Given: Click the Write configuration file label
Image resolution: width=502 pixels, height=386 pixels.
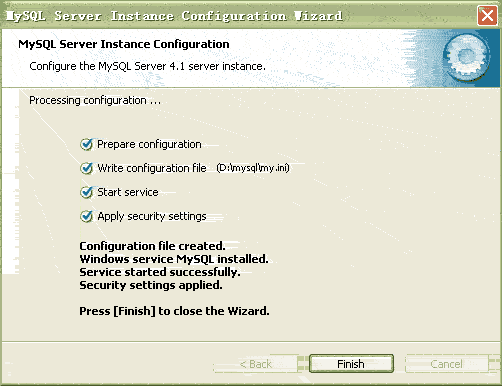Looking at the screenshot, I should tap(152, 168).
